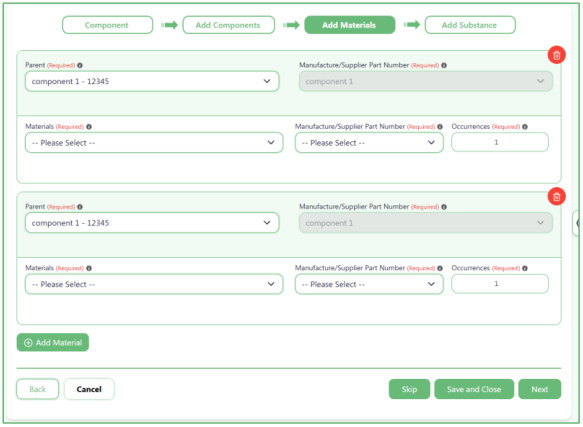Go to the Add Substance step
The image size is (583, 427).
(470, 25)
